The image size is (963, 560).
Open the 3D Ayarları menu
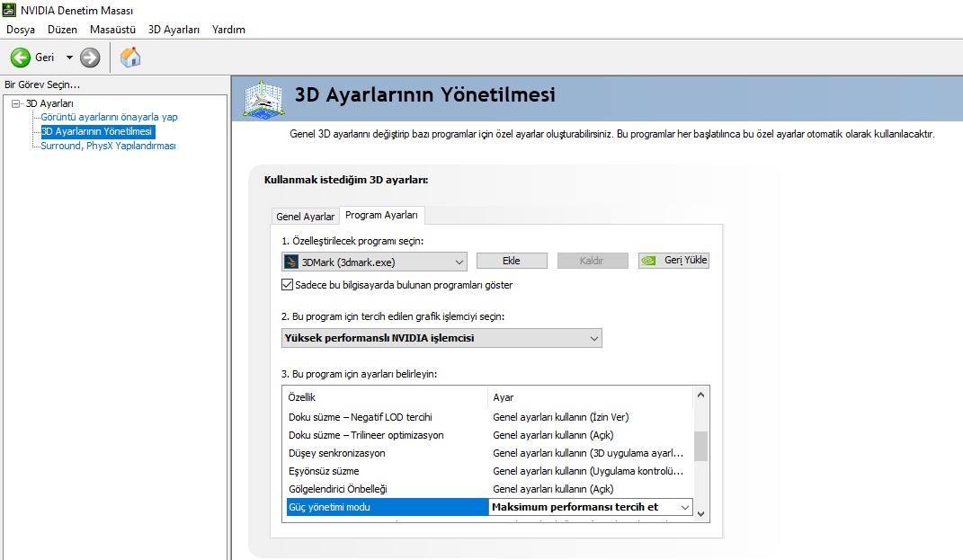[174, 30]
